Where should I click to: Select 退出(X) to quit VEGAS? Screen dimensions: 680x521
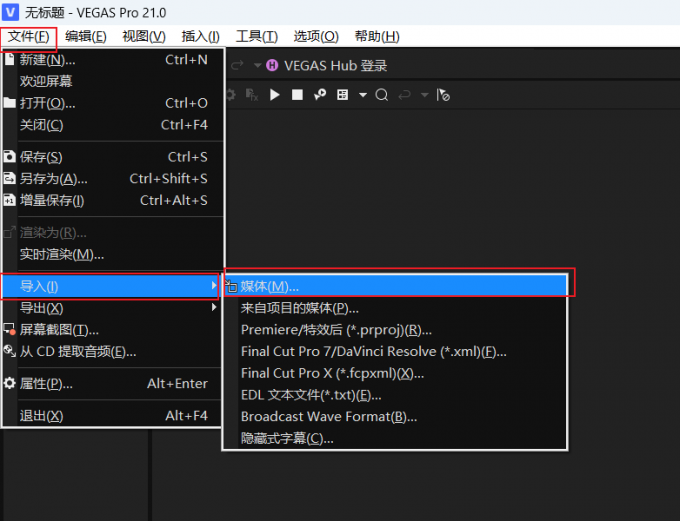(113, 416)
